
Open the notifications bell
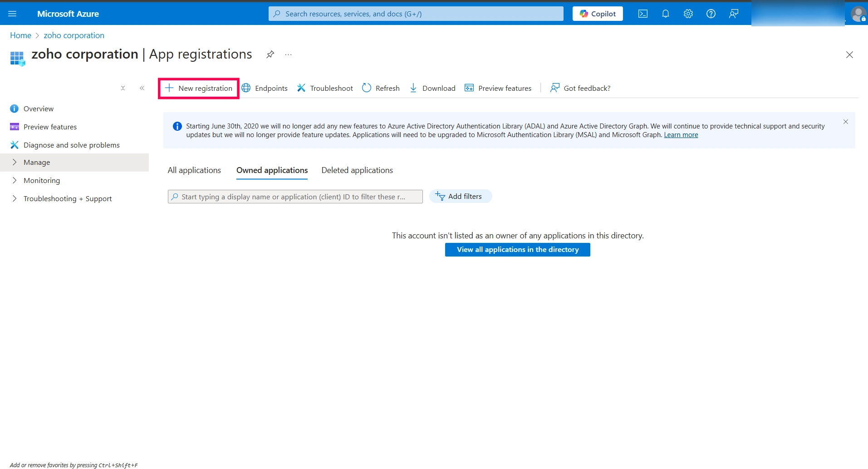tap(666, 14)
